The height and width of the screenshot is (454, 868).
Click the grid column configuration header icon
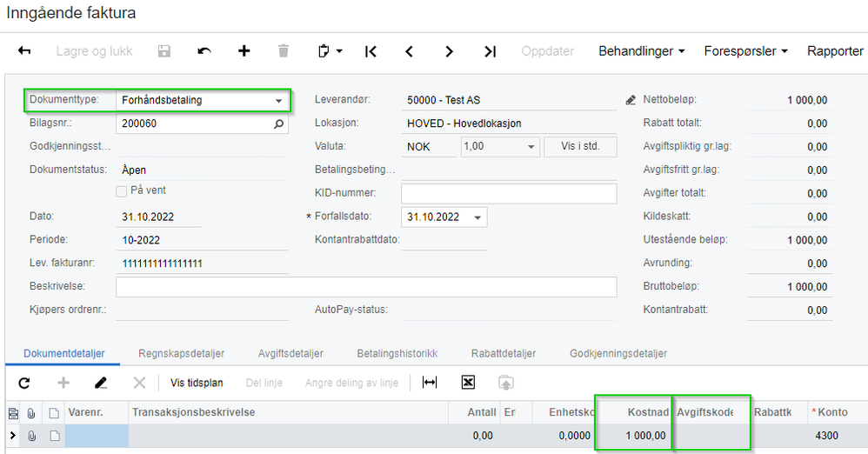pos(13,412)
